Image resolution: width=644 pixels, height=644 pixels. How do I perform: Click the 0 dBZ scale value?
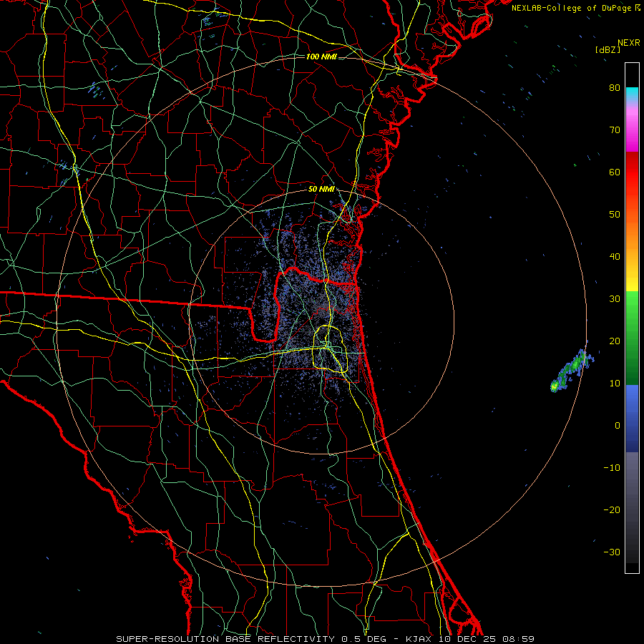click(618, 426)
